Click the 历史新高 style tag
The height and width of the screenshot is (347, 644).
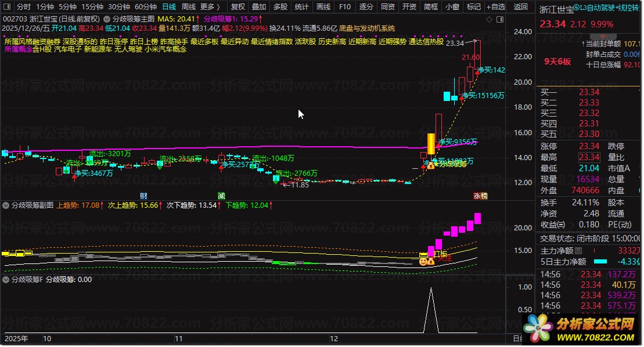coord(332,41)
